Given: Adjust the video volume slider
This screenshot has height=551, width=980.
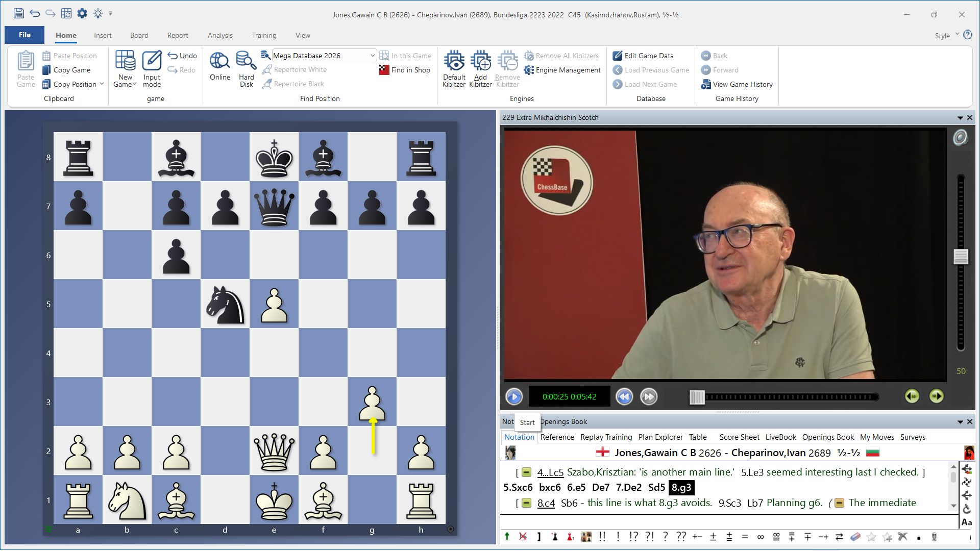Looking at the screenshot, I should click(x=961, y=257).
